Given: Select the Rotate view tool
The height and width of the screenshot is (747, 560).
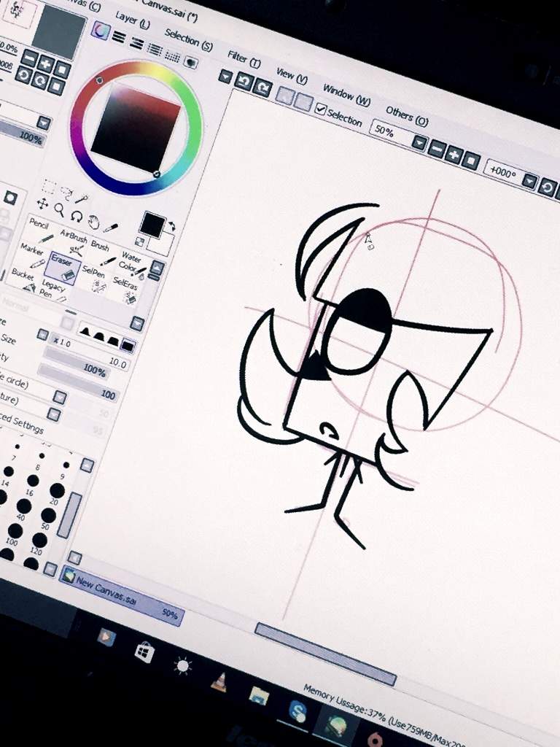Looking at the screenshot, I should [76, 215].
